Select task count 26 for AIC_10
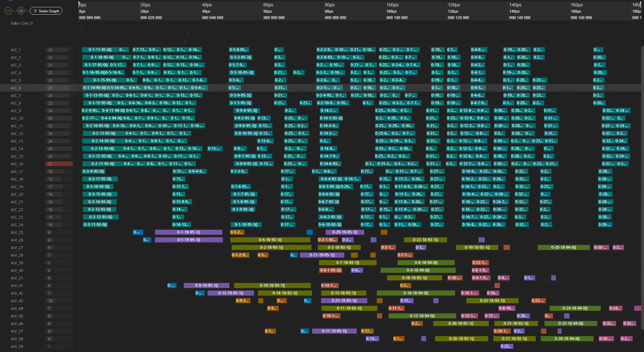The image size is (644, 352). (x=50, y=118)
